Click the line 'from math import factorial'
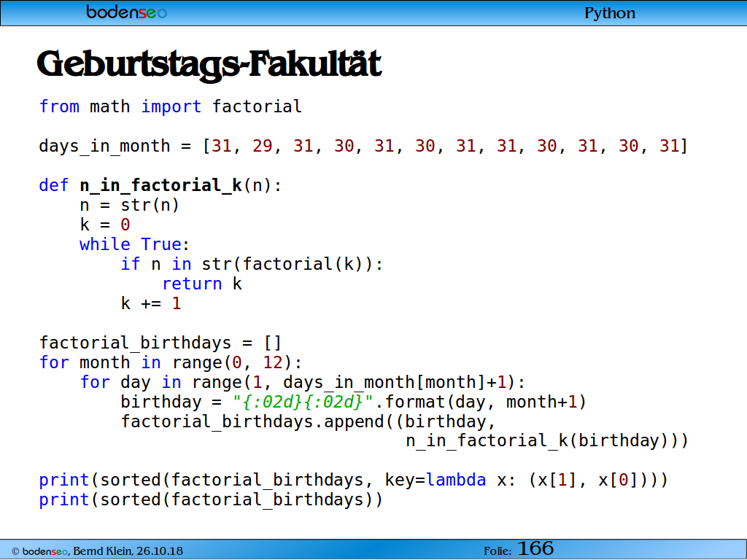 coord(170,106)
